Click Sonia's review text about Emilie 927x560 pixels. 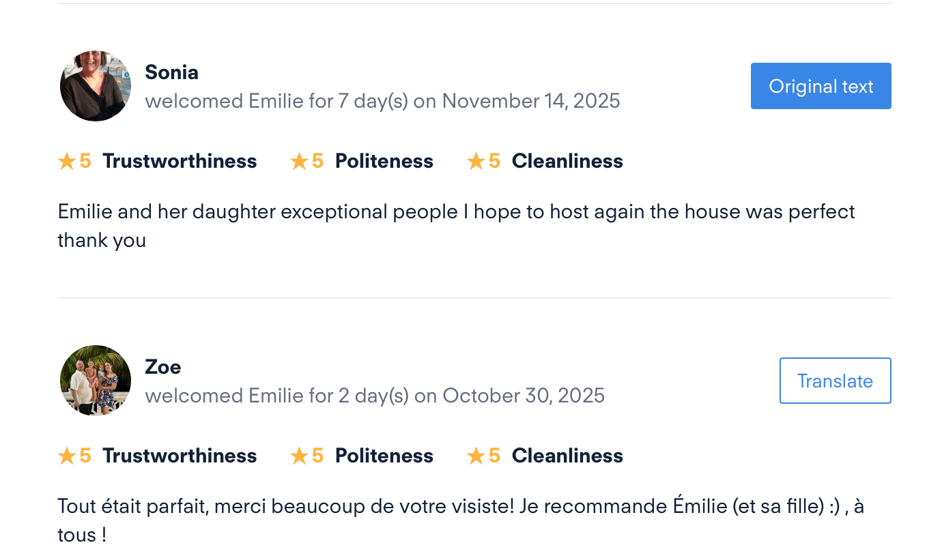click(456, 212)
